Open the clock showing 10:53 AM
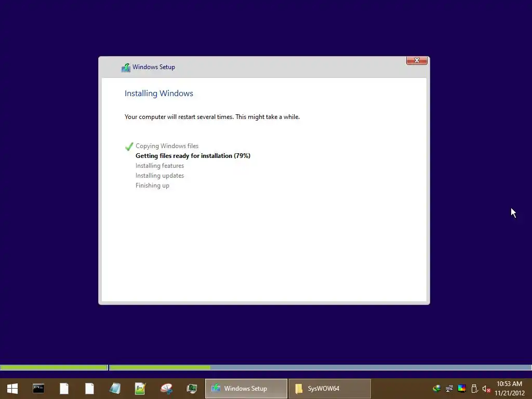532x399 pixels. 509,384
